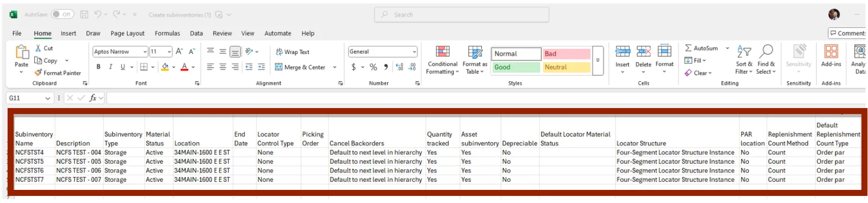Toggle Wrap Text on
868x203 pixels.
coord(292,52)
